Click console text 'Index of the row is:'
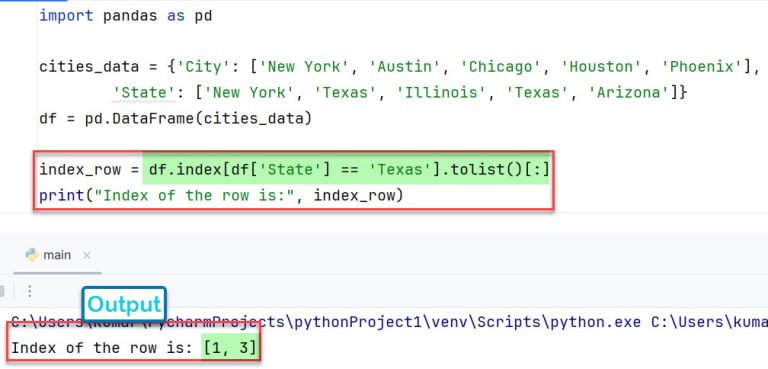This screenshot has width=768, height=369. (102, 348)
